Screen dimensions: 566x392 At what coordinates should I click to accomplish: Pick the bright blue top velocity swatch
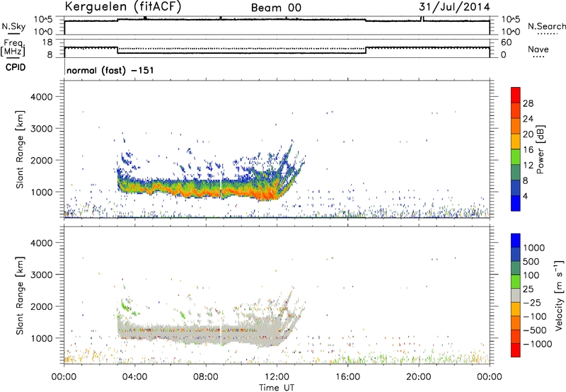(516, 241)
